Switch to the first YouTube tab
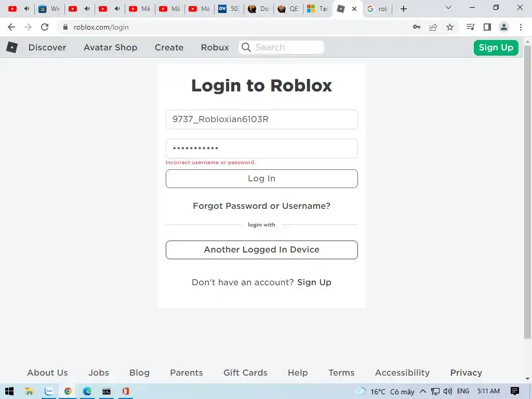 (19, 9)
